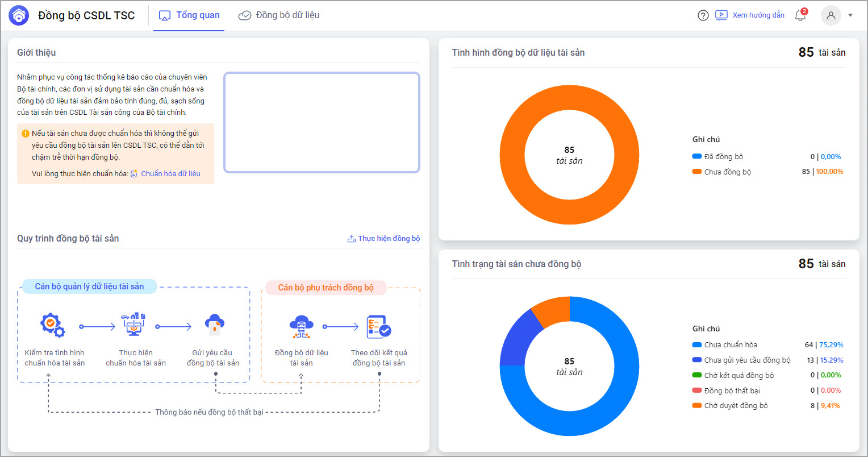
Task: Click the user avatar icon
Action: [x=831, y=15]
